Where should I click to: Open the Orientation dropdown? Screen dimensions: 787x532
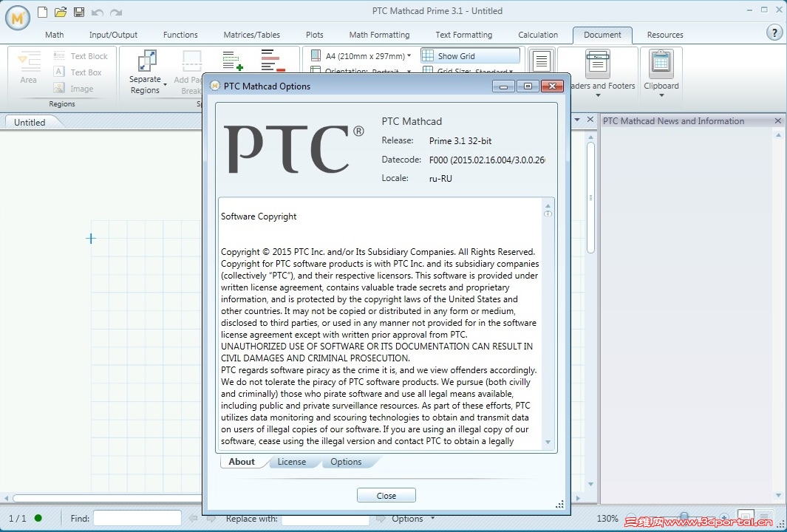point(409,72)
